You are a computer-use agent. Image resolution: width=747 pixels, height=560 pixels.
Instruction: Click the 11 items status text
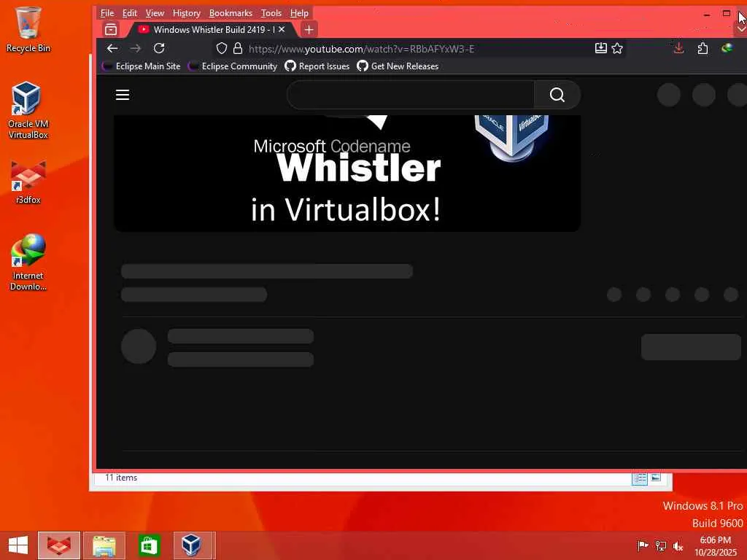click(x=121, y=478)
